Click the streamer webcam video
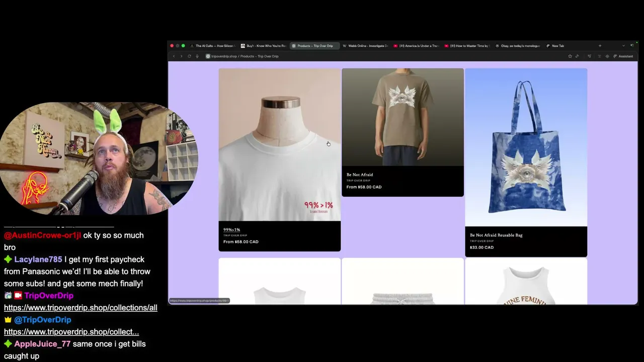The image size is (644, 362). click(x=99, y=158)
